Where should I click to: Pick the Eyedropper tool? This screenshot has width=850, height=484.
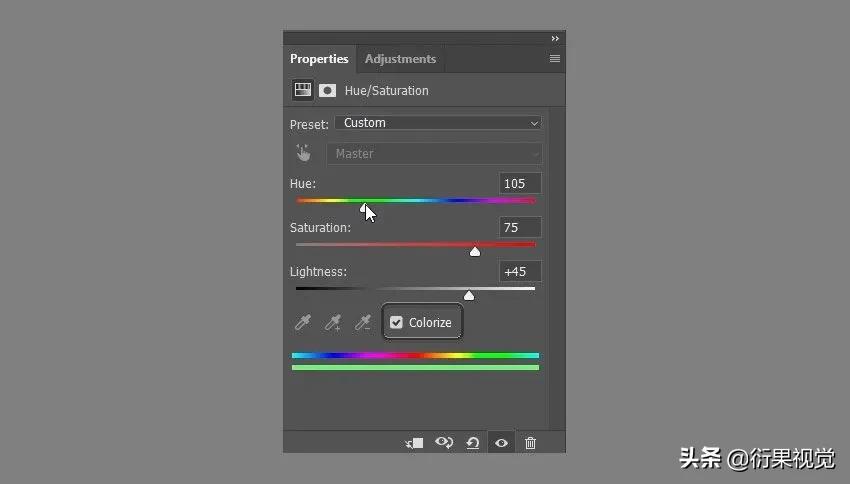(302, 322)
